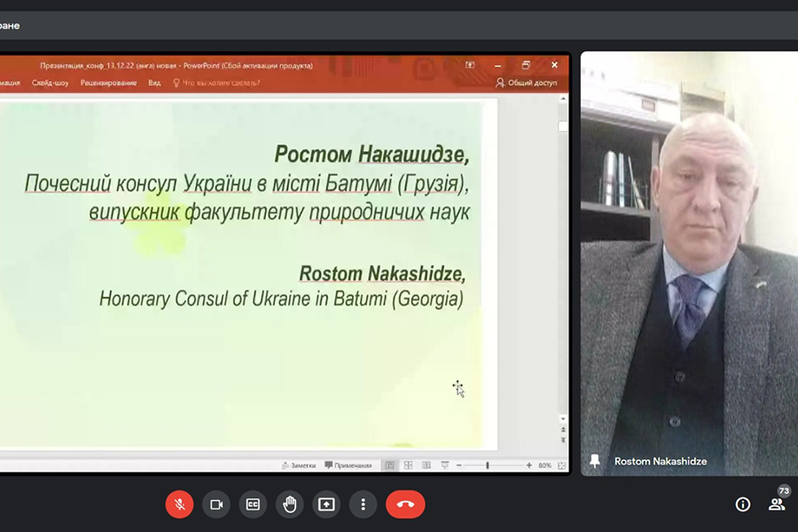This screenshot has width=798, height=532.
Task: Click the zoom slider handle
Action: [x=488, y=465]
